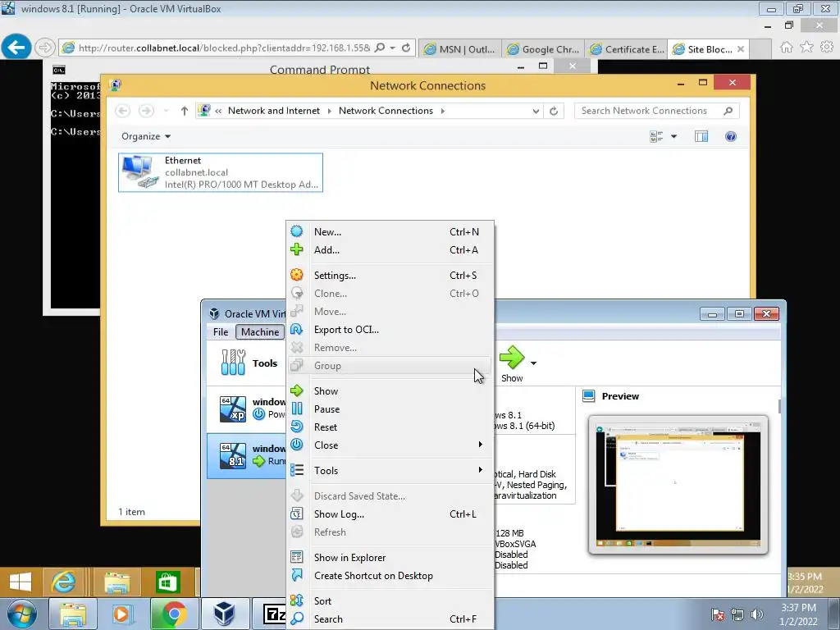Click the Preview section header
This screenshot has width=840, height=630.
tap(620, 396)
